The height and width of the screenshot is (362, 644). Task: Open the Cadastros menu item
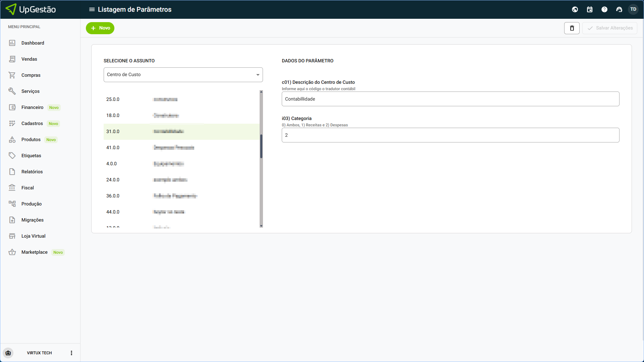(32, 123)
